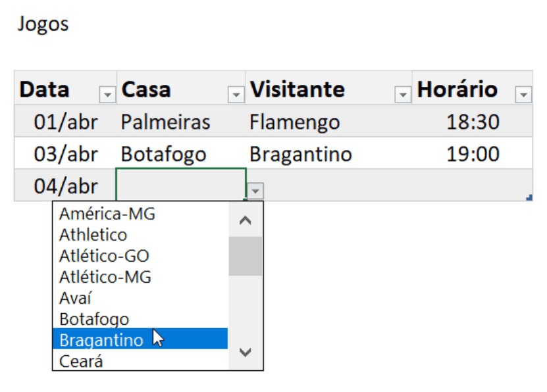Image resolution: width=547 pixels, height=392 pixels.
Task: Click the list's scrollbar thumb
Action: (x=245, y=257)
